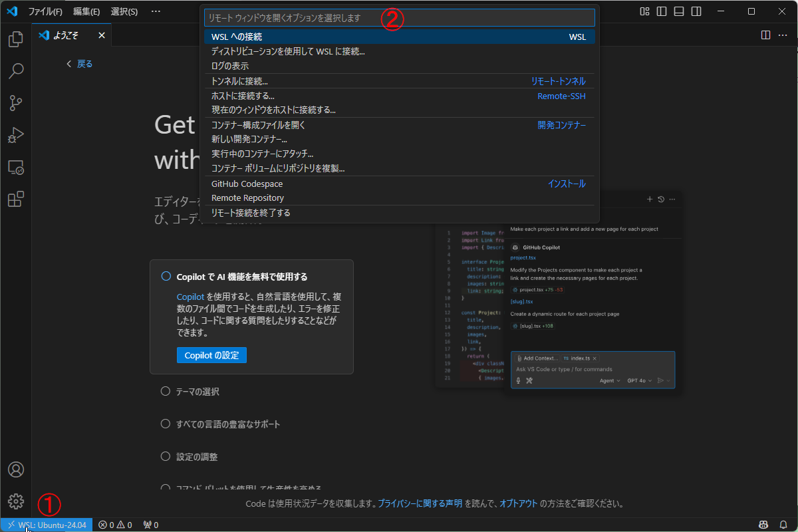Open notifications bell in status bar
Viewport: 798px width, 532px height.
(x=783, y=525)
